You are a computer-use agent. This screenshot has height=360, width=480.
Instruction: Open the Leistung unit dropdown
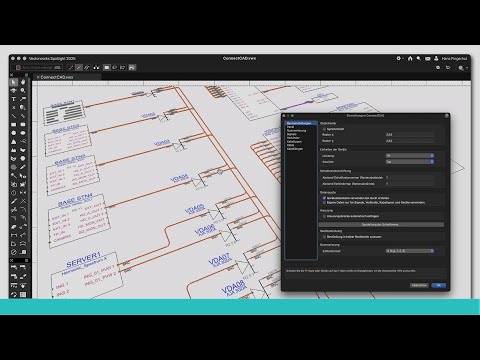(x=410, y=156)
